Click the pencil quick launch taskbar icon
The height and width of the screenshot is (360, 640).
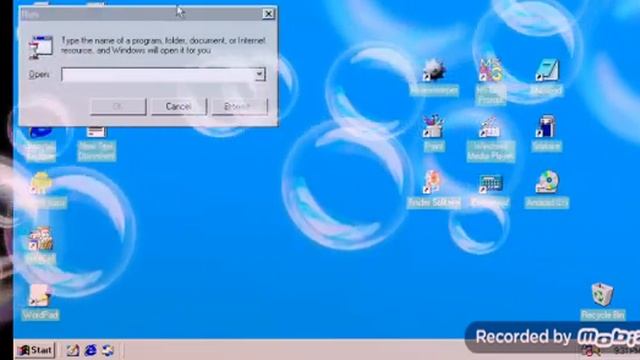tap(73, 350)
